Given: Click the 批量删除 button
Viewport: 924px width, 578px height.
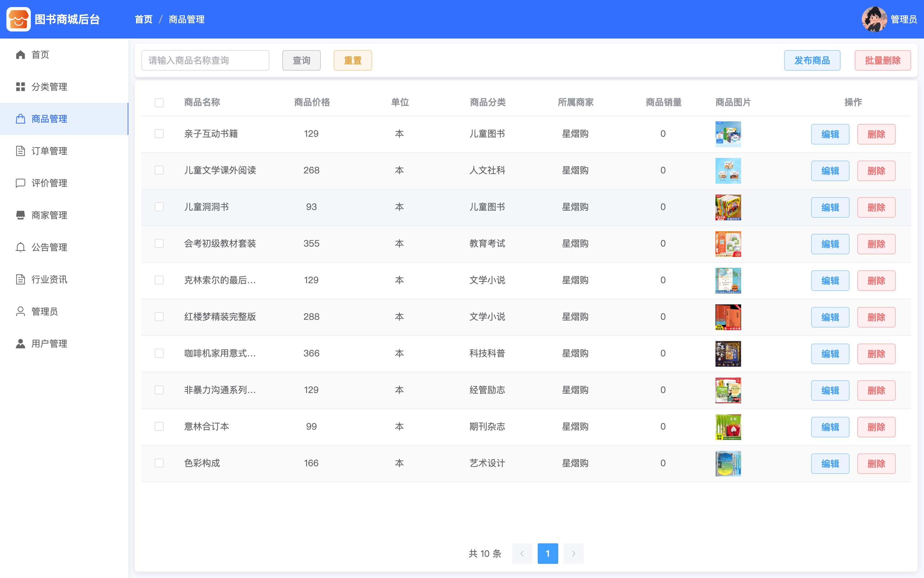Looking at the screenshot, I should click(883, 60).
